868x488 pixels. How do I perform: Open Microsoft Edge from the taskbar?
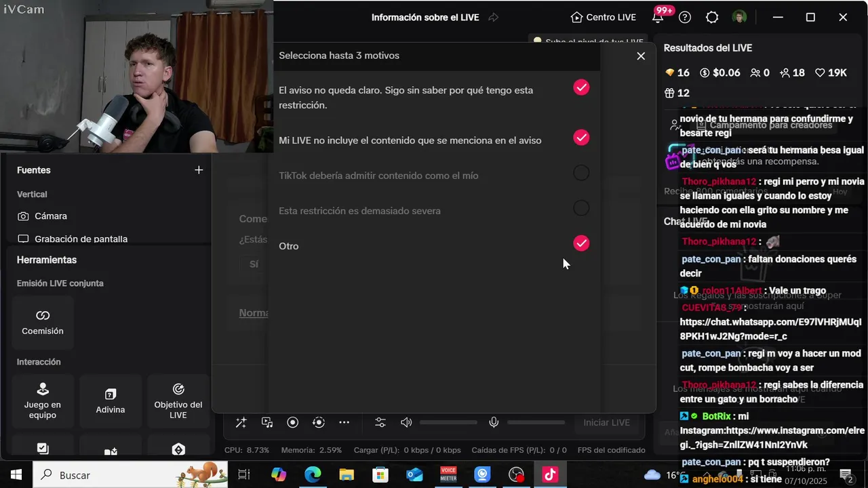[x=313, y=474]
